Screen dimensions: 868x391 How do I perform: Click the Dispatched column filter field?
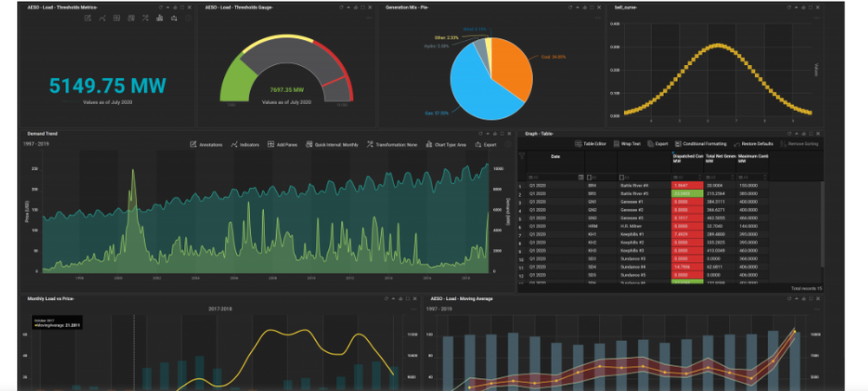pos(687,177)
